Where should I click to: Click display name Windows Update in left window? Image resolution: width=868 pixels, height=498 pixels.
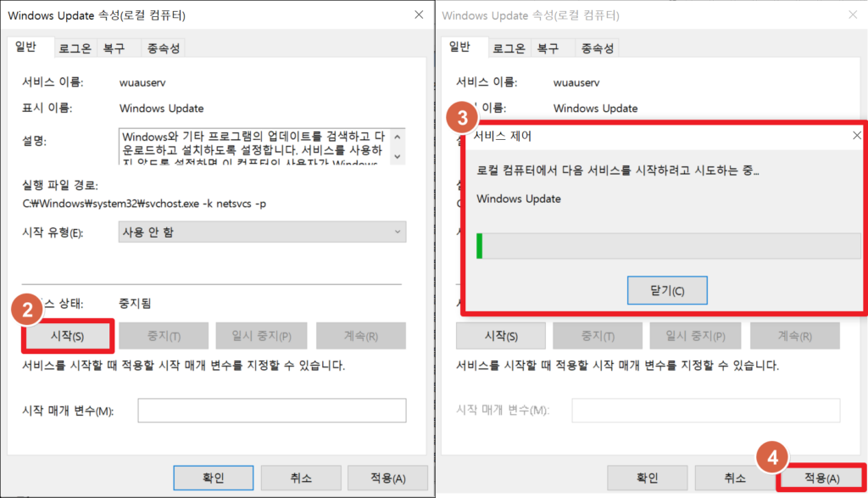coord(162,109)
